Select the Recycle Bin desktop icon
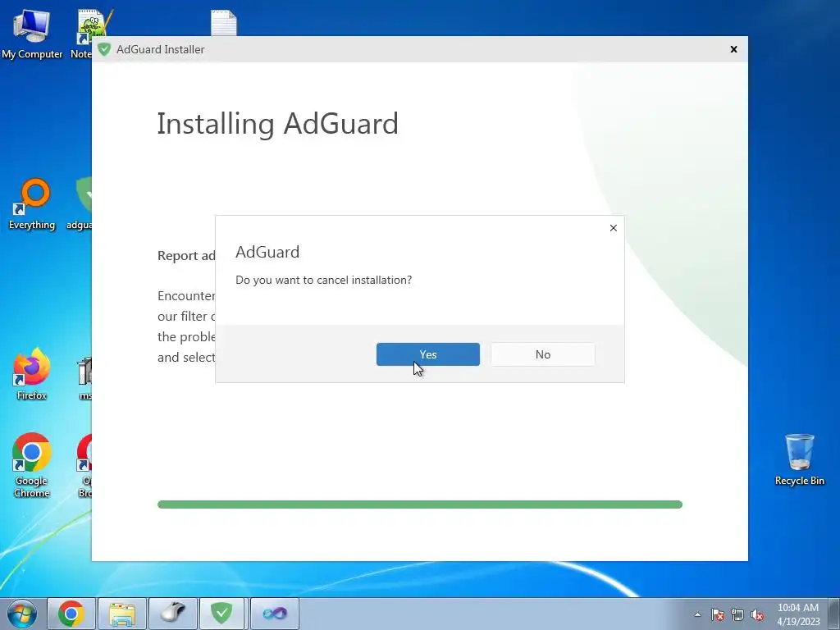The image size is (840, 630). tap(799, 459)
